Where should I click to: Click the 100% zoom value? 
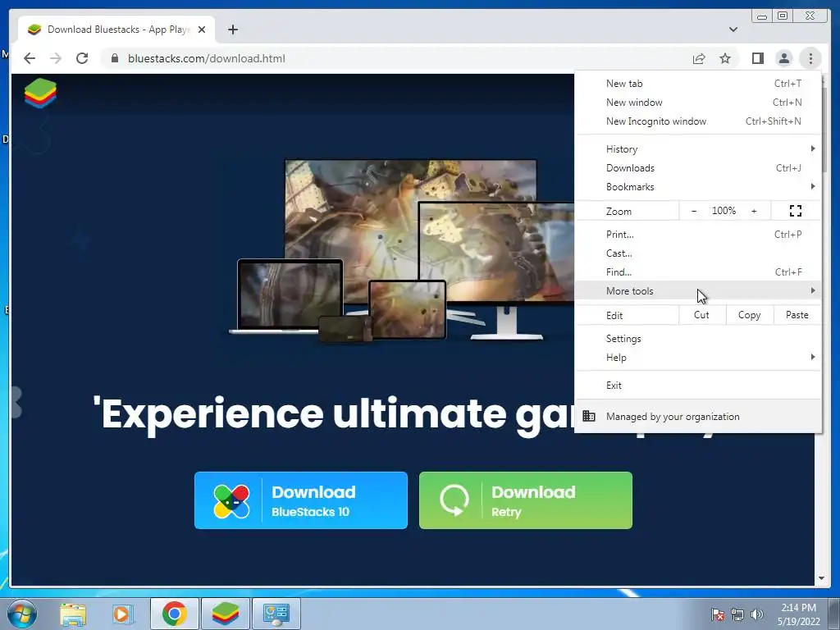(x=724, y=211)
